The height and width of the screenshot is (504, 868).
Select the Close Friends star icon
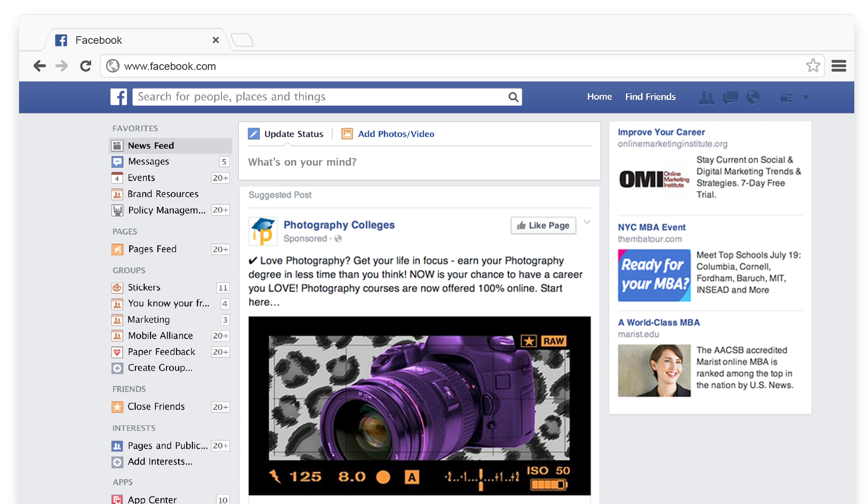pyautogui.click(x=117, y=407)
